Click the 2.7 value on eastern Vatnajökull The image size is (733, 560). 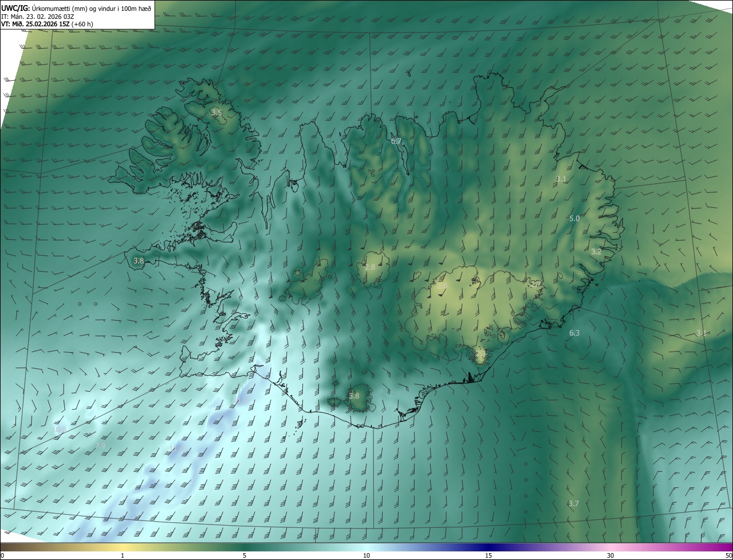click(536, 284)
